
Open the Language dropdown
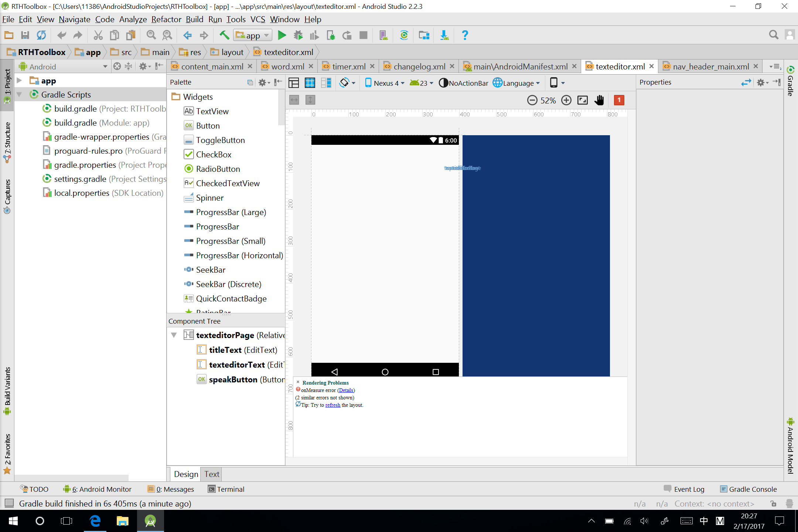(x=516, y=83)
